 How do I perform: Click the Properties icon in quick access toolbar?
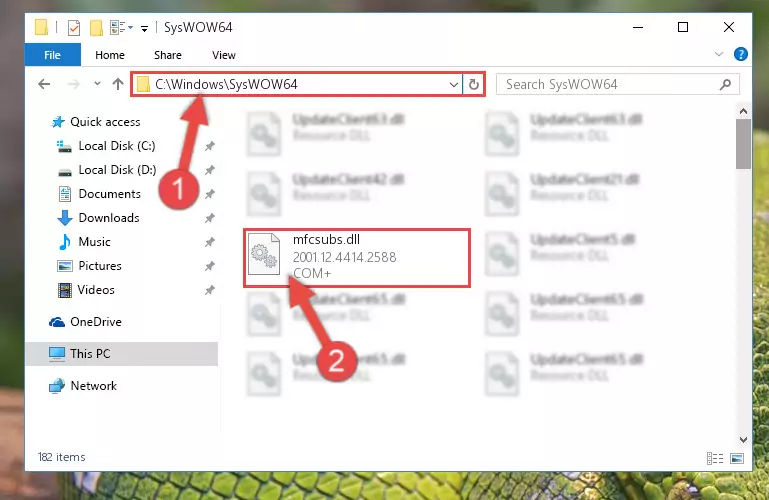pos(74,27)
